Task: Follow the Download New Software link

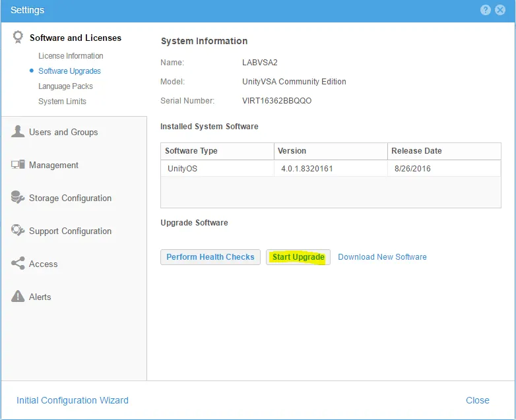Action: [382, 257]
